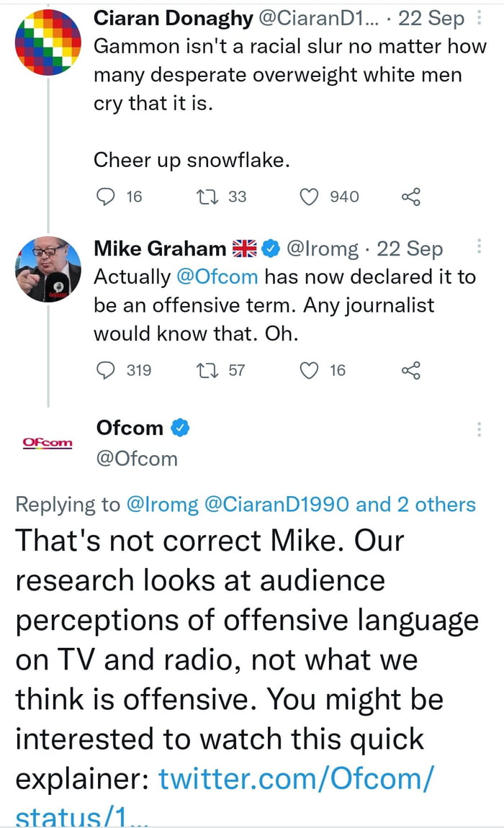This screenshot has width=504, height=828.
Task: Share Mike Graham's tweet
Action: tap(411, 370)
